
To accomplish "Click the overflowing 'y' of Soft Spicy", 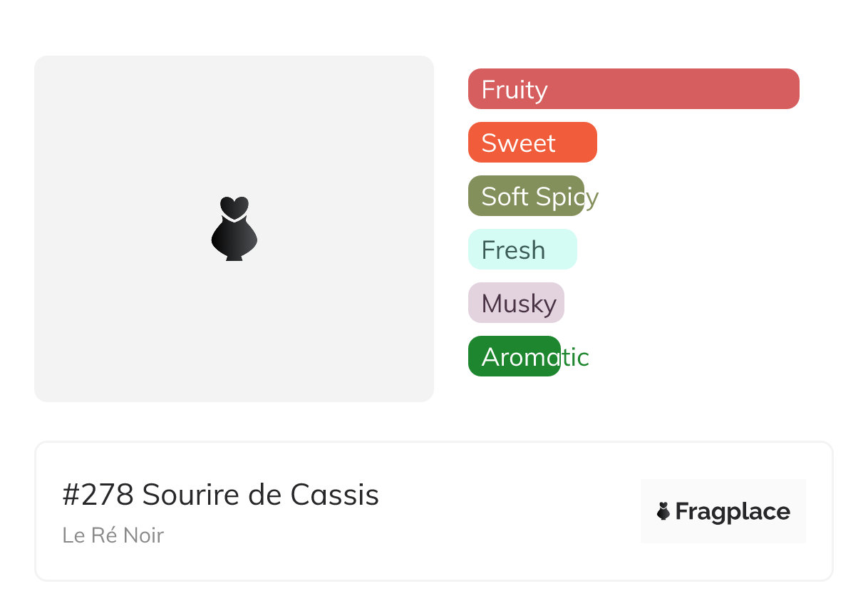I will [592, 197].
